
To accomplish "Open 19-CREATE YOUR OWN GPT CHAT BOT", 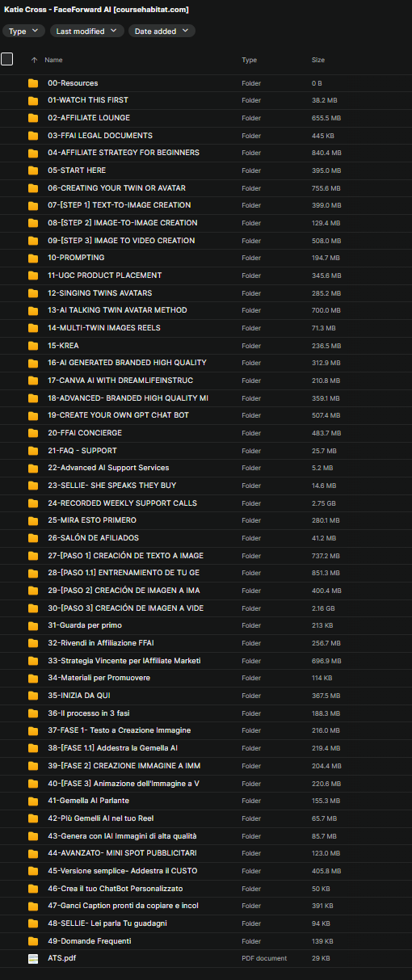I will coord(116,415).
